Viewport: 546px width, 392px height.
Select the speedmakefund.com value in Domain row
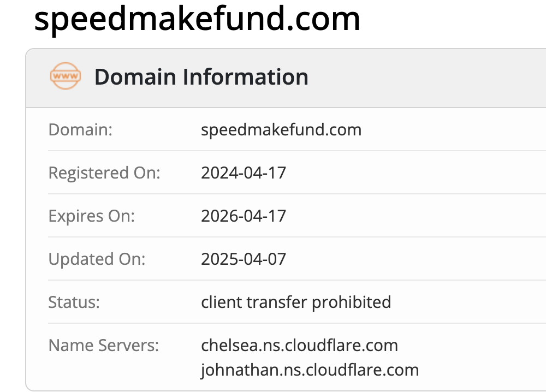click(281, 130)
